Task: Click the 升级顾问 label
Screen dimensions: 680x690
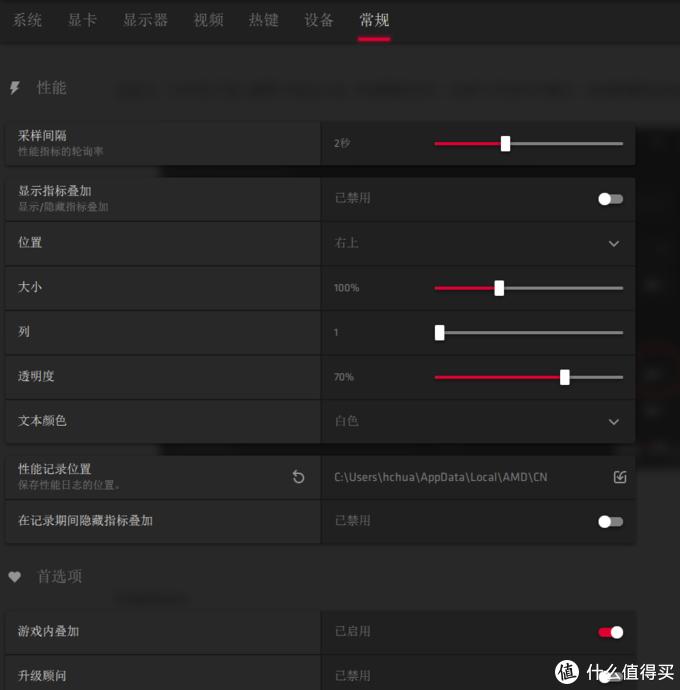Action: [42, 675]
